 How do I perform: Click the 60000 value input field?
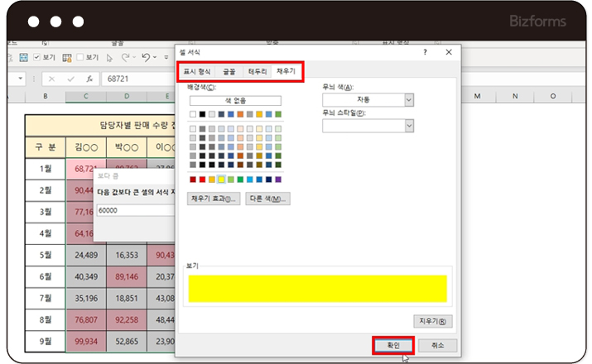(135, 210)
